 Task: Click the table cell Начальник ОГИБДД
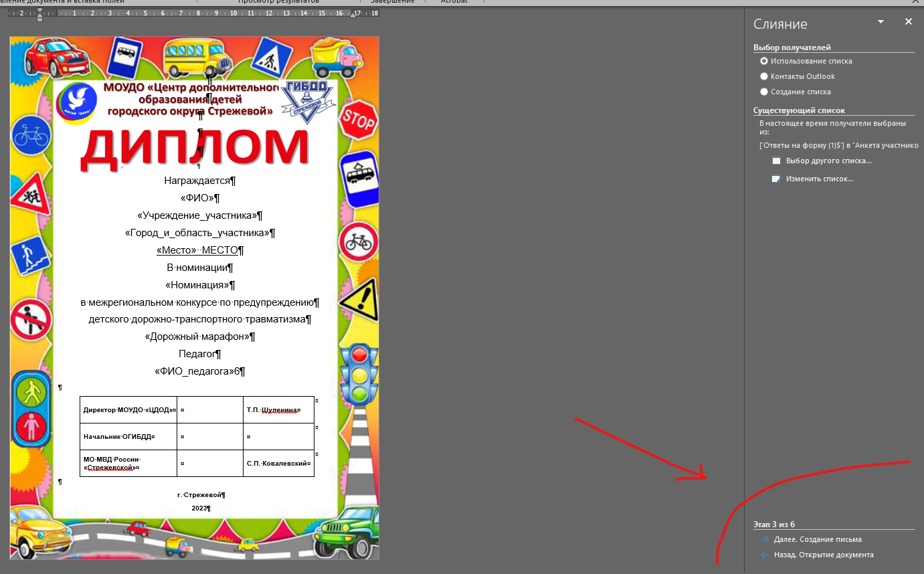(128, 436)
